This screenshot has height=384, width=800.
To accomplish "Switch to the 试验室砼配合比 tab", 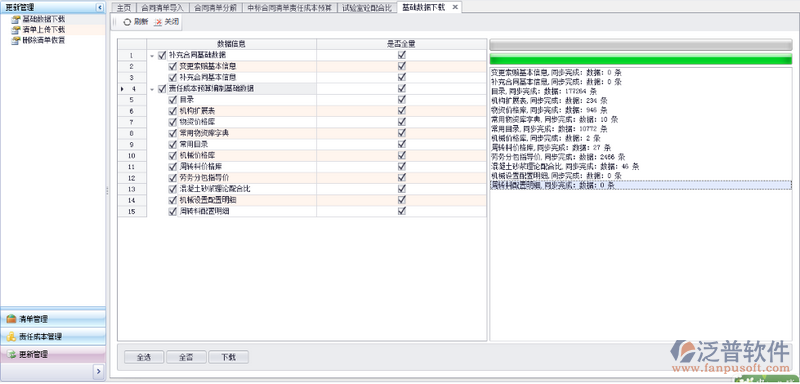I will tap(366, 8).
